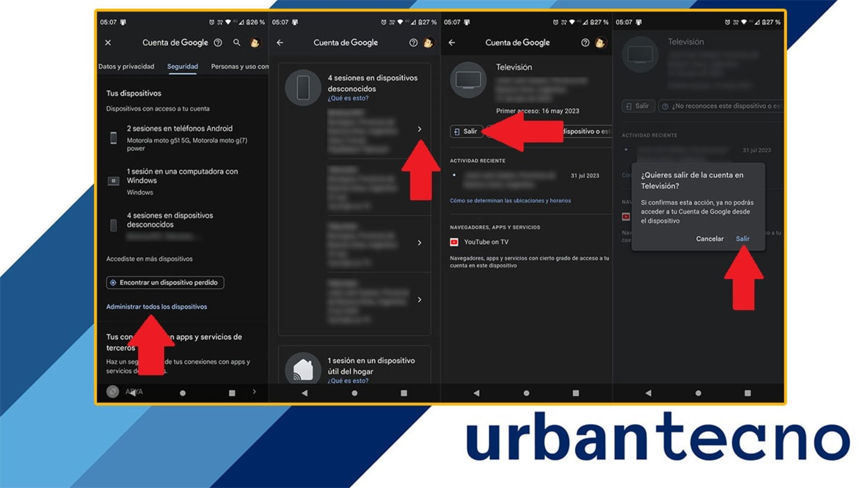Go back from unknown-devices sessions screen
Image resolution: width=868 pixels, height=488 pixels.
click(280, 43)
